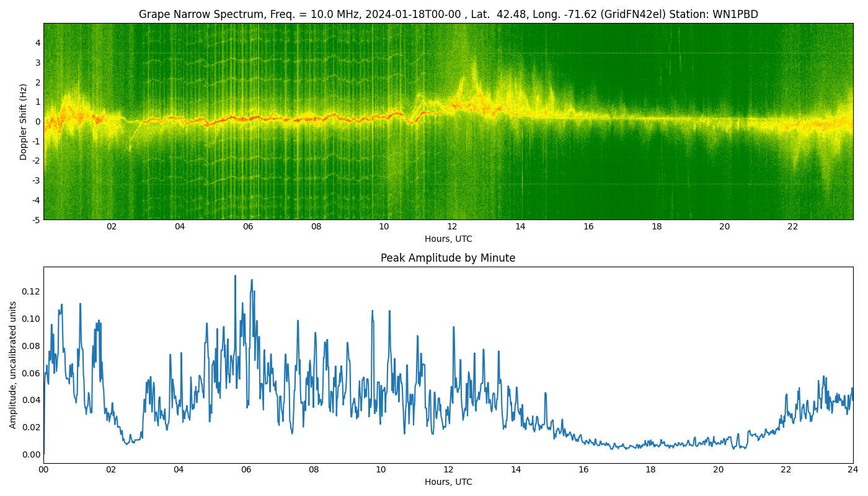The image size is (868, 496).
Task: Click the "Grape Narrow Spectrum" plot title
Action: (x=448, y=14)
